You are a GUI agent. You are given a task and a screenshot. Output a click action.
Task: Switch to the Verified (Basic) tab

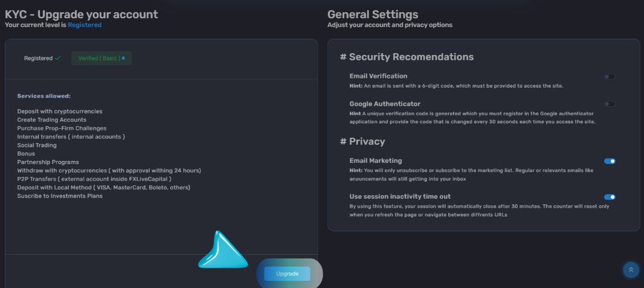coord(101,58)
